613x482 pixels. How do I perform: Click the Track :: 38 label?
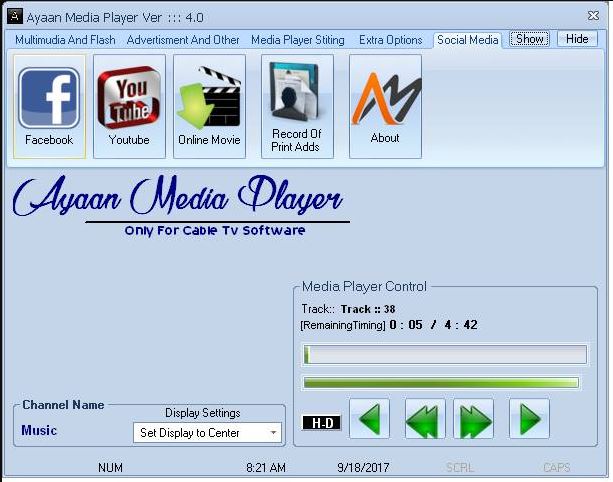click(368, 309)
